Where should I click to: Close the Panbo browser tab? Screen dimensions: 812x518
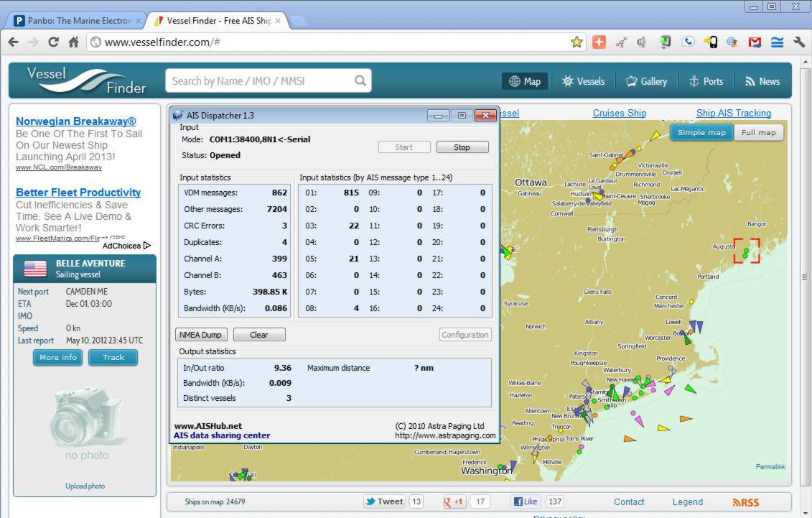139,21
